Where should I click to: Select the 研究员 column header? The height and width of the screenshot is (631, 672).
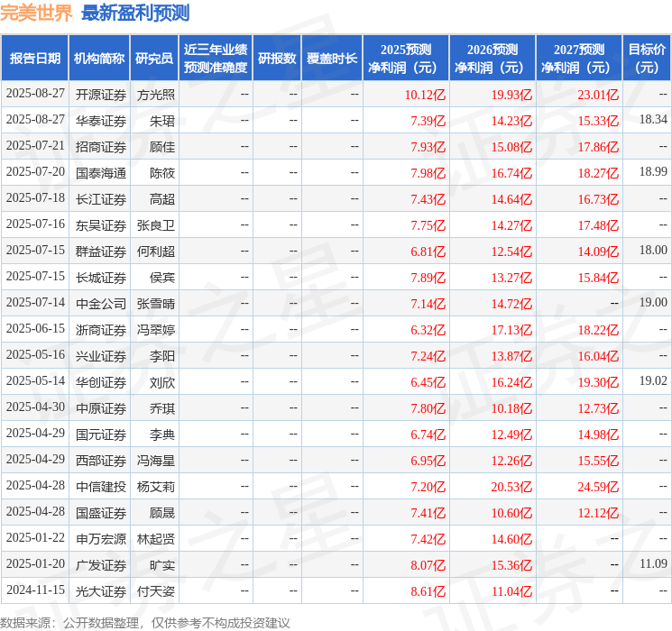[154, 59]
